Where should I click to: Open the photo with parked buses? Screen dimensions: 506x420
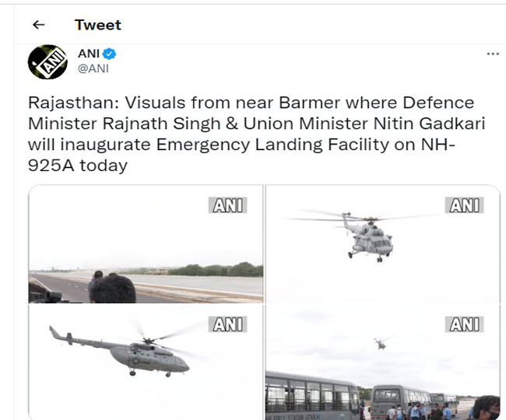[x=383, y=362]
